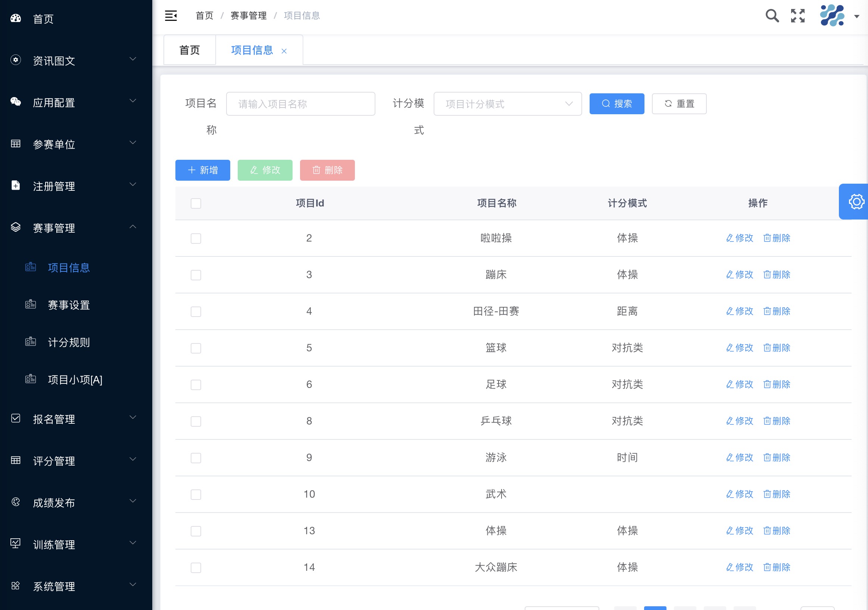Click 删除 in the 田径-田赛 row
868x610 pixels.
click(777, 312)
